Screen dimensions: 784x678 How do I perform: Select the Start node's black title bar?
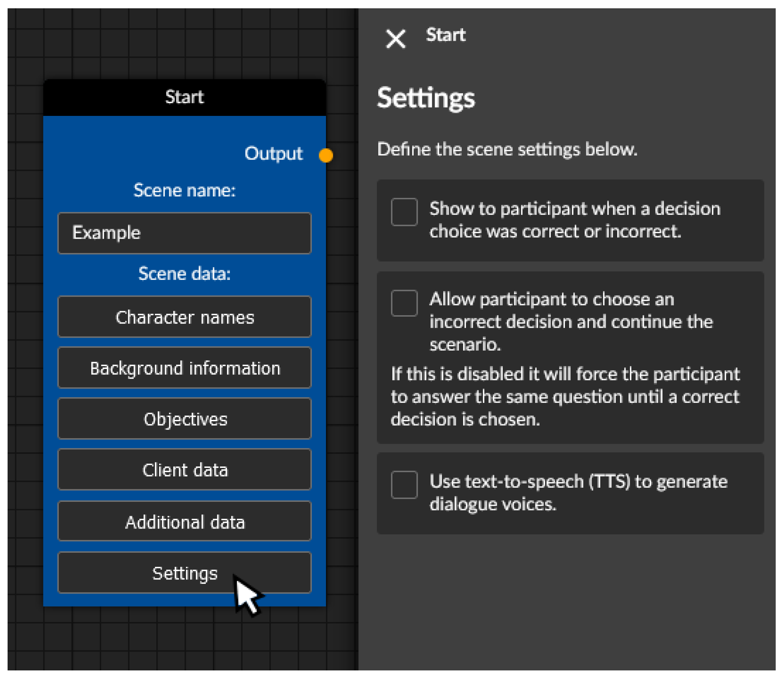click(x=184, y=97)
